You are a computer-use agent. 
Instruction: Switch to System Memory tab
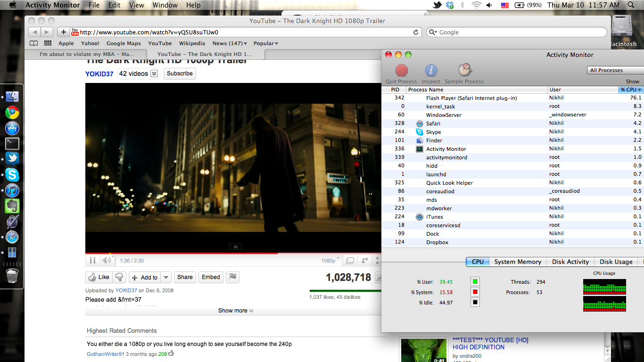518,262
